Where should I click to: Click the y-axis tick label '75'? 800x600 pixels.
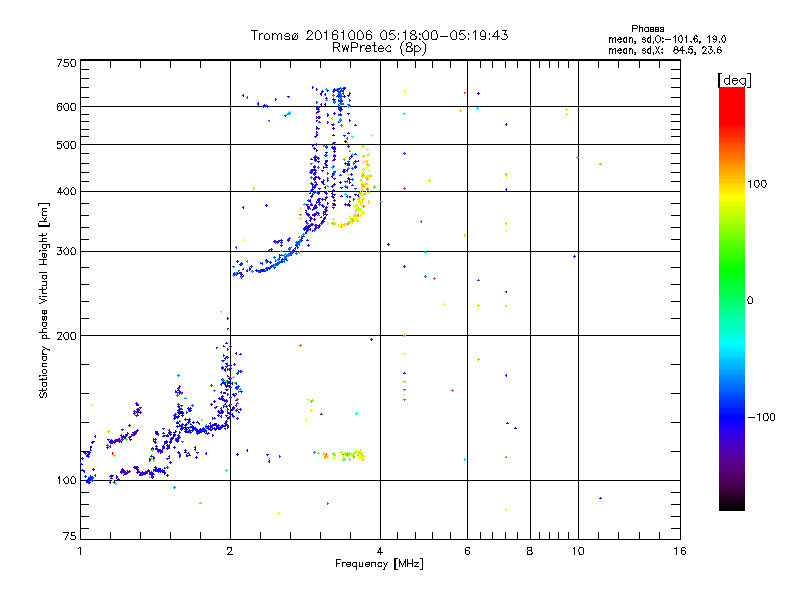click(70, 536)
